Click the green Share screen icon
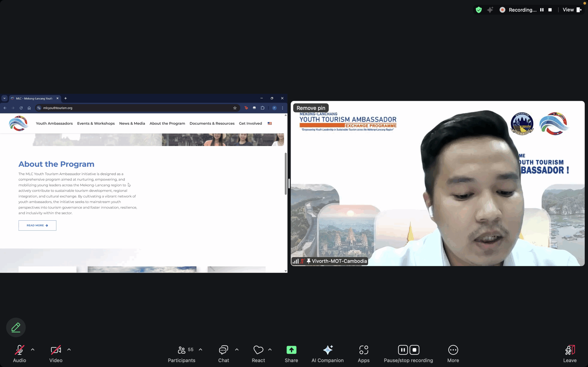This screenshot has width=588, height=367. pos(291,350)
